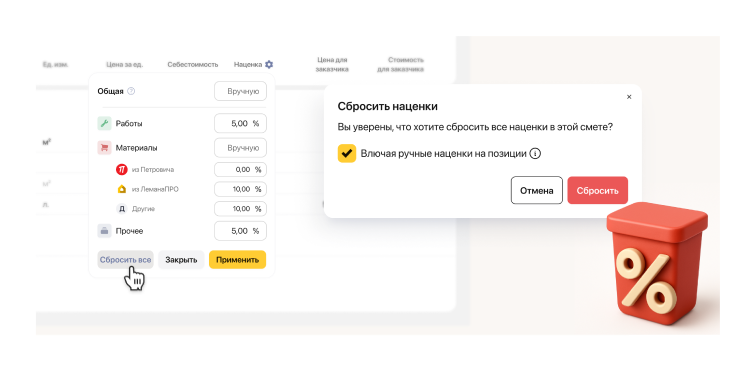
Task: Confirm with the red Сбросить button
Action: click(x=597, y=190)
